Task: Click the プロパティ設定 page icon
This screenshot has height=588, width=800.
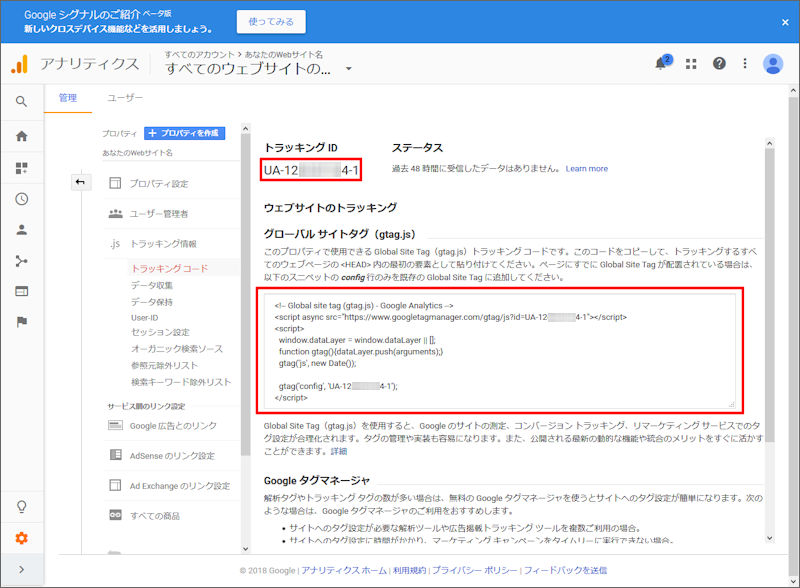Action: (115, 183)
